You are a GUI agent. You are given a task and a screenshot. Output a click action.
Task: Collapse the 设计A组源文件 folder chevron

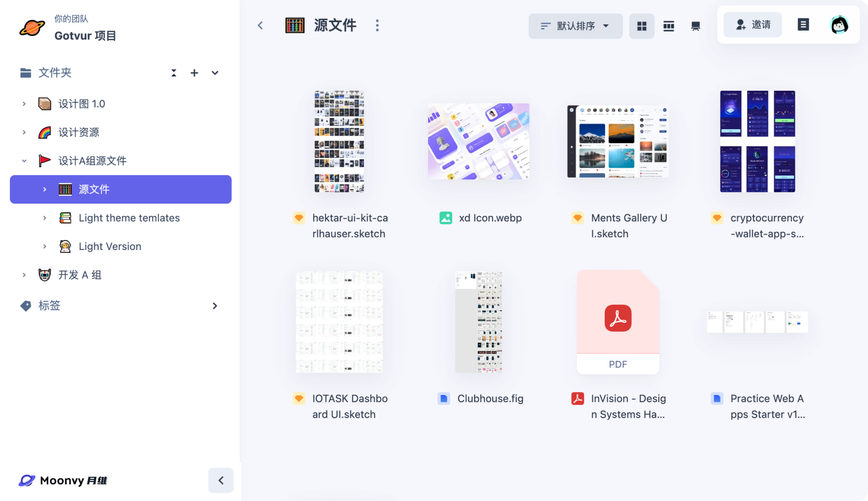[24, 161]
